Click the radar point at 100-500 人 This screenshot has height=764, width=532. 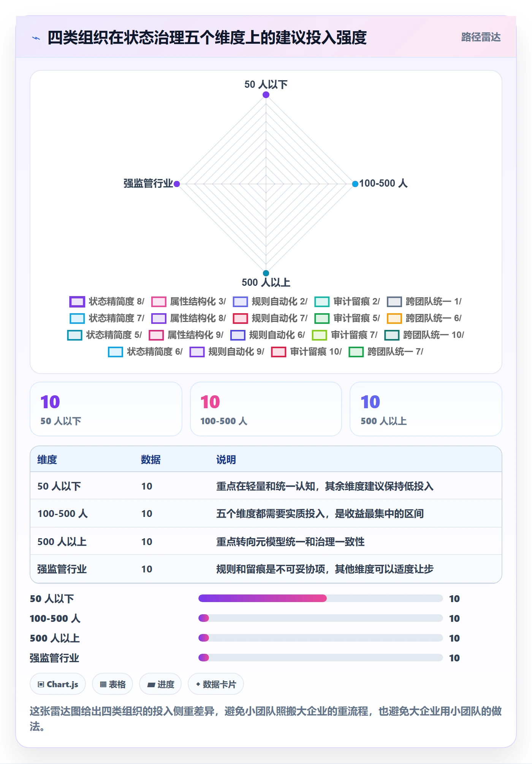[x=355, y=184]
